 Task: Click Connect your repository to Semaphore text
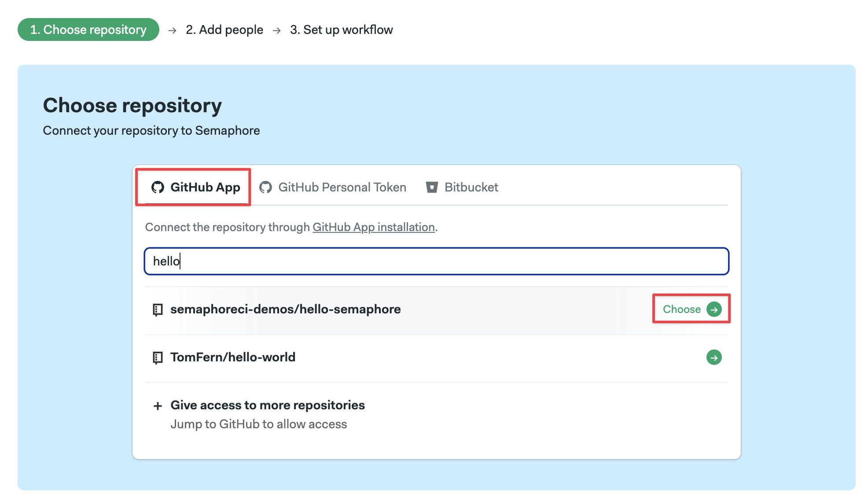pos(151,130)
